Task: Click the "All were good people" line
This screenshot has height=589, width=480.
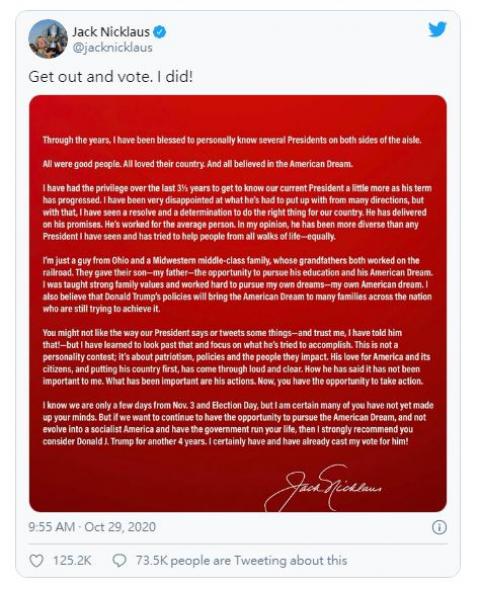Action: tap(198, 164)
